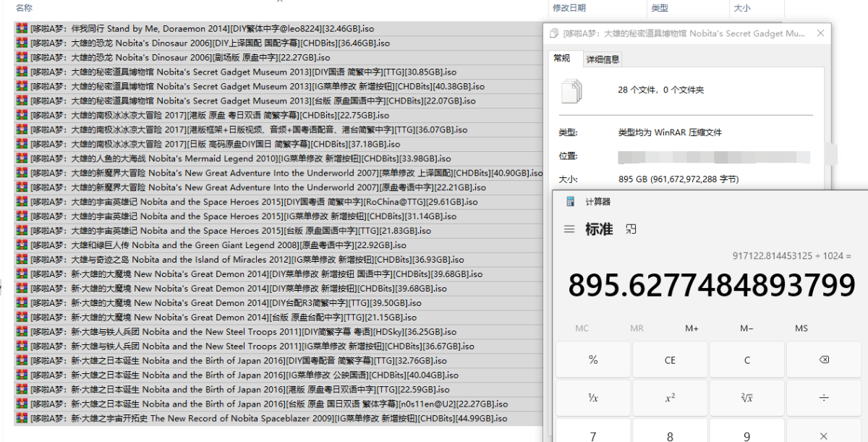Sort by 大小 column header
Screen dimensions: 868x442
[742, 8]
